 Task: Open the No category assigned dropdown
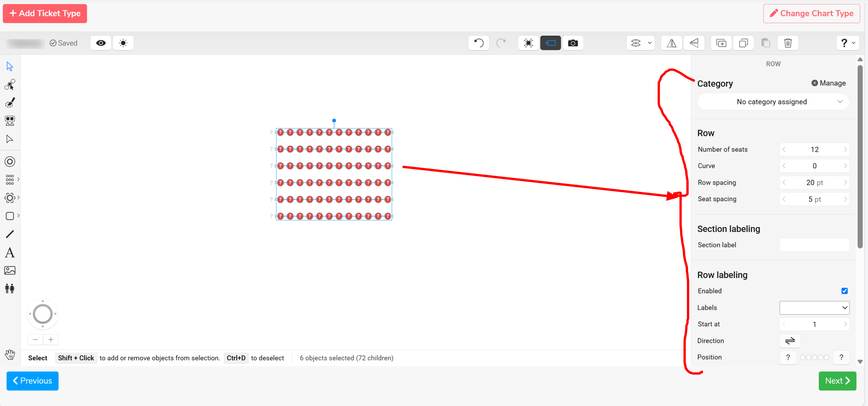tap(773, 102)
